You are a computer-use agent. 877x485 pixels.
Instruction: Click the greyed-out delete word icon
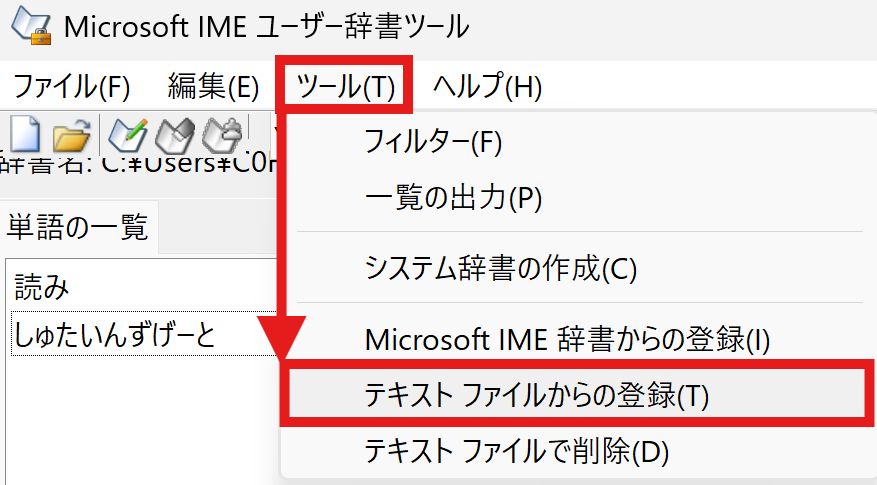(222, 135)
